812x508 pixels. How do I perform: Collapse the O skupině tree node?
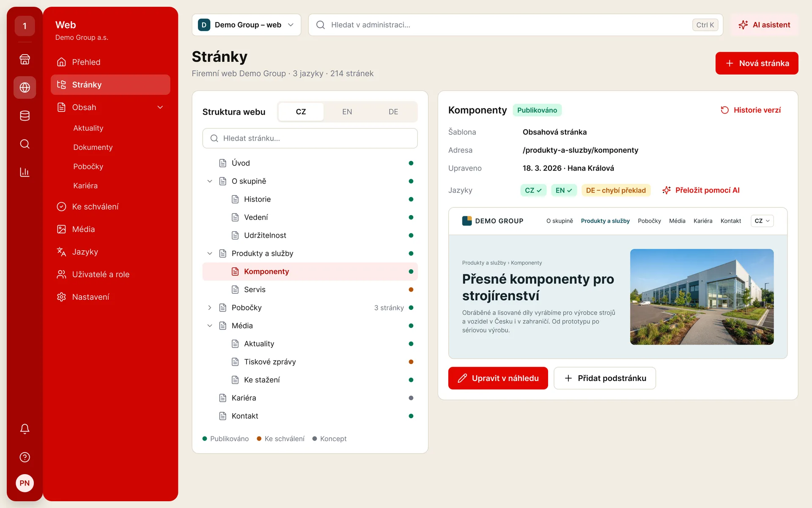209,181
